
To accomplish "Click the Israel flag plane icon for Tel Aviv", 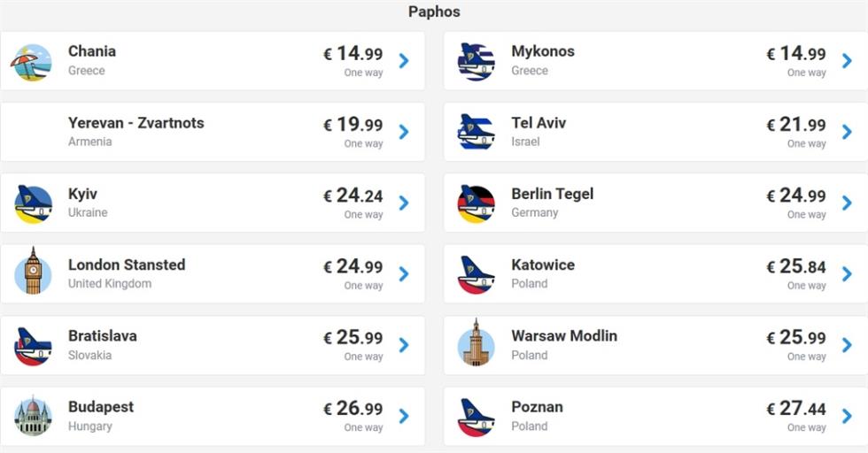I will click(477, 132).
